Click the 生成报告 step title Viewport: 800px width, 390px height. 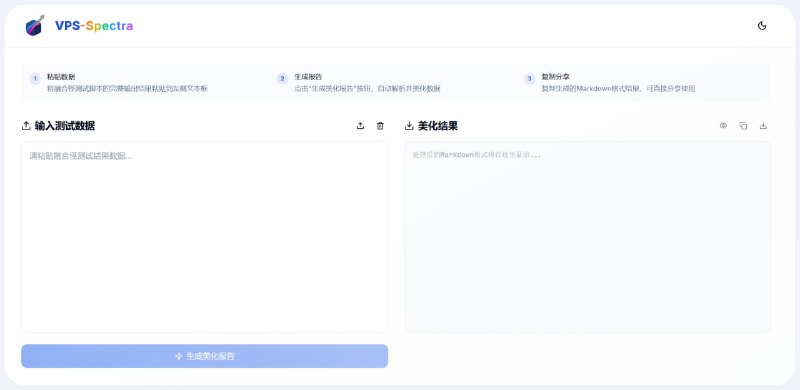coord(308,77)
